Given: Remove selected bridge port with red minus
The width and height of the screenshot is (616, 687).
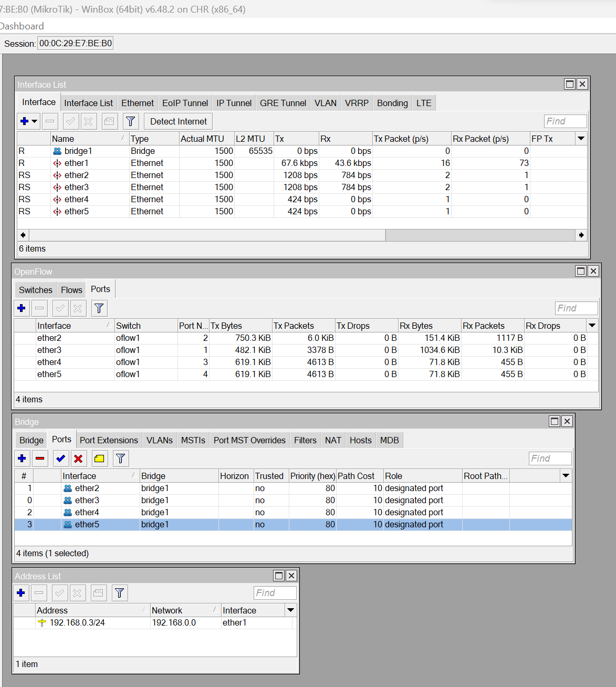Looking at the screenshot, I should (x=40, y=459).
